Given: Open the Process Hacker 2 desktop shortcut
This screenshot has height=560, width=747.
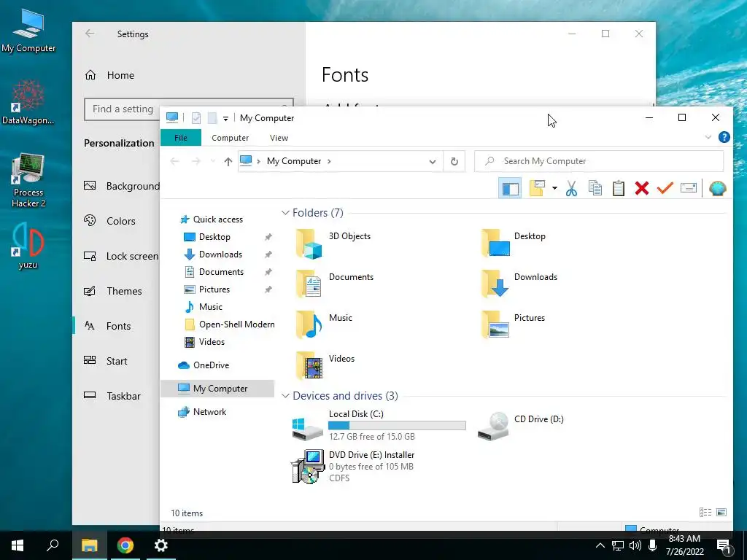Looking at the screenshot, I should pyautogui.click(x=28, y=181).
